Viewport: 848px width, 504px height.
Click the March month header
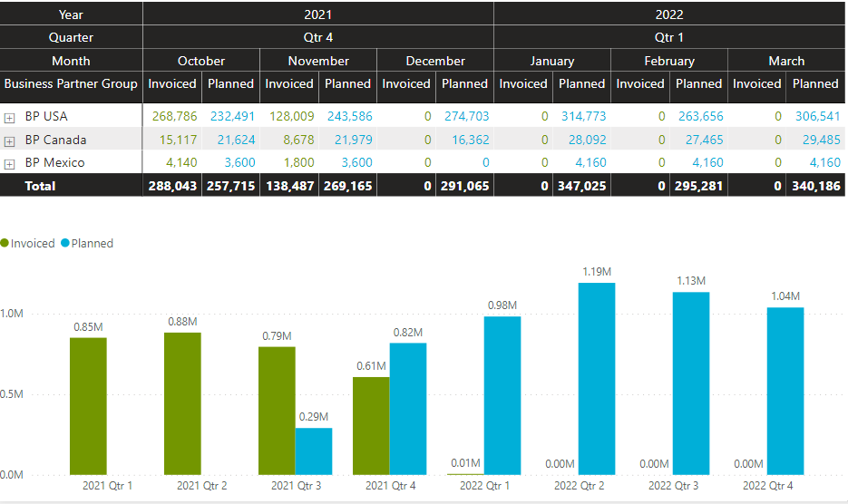pyautogui.click(x=786, y=61)
